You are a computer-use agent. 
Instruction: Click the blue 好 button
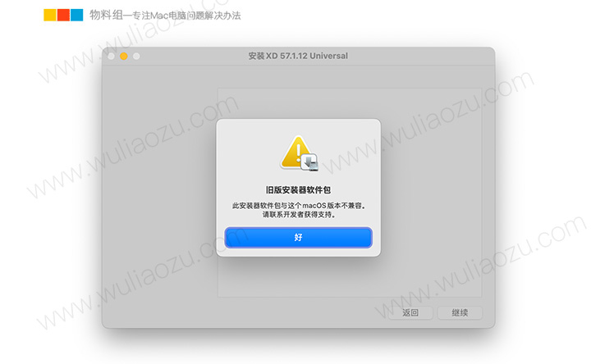[x=298, y=238]
